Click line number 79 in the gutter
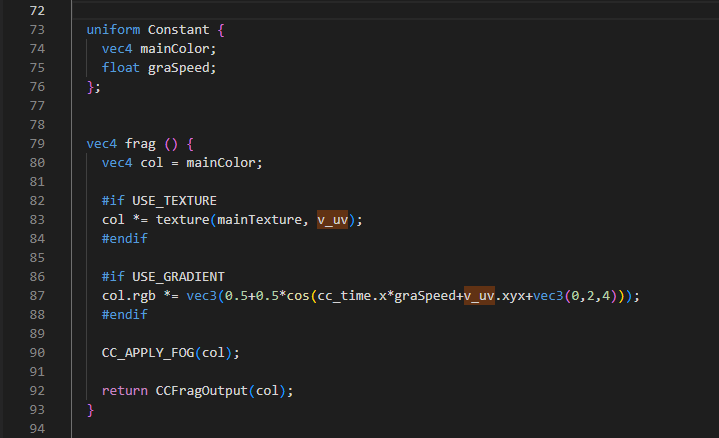 [x=37, y=144]
